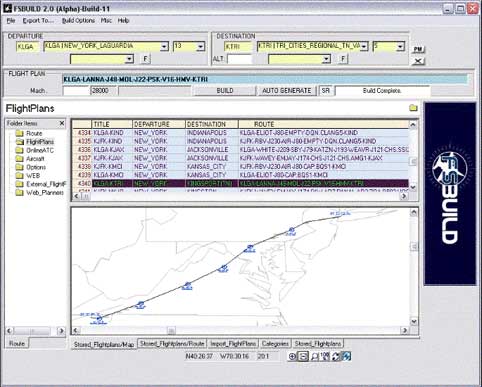This screenshot has height=387, width=482.
Task: Click the DESTINATION column header
Action: tap(212, 124)
